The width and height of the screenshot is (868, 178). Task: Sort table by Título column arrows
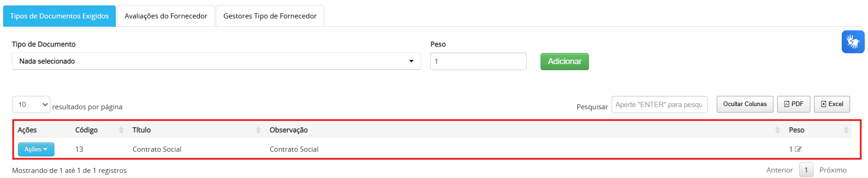pyautogui.click(x=258, y=130)
